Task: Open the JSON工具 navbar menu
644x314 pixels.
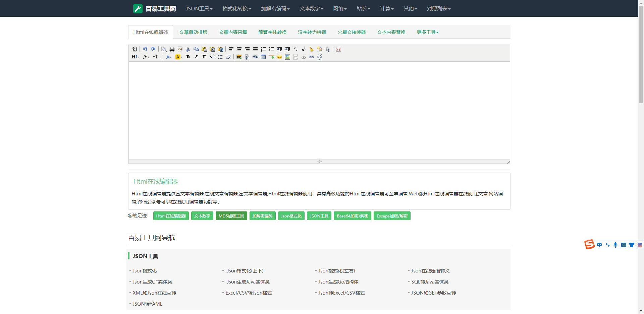Action: (x=199, y=8)
